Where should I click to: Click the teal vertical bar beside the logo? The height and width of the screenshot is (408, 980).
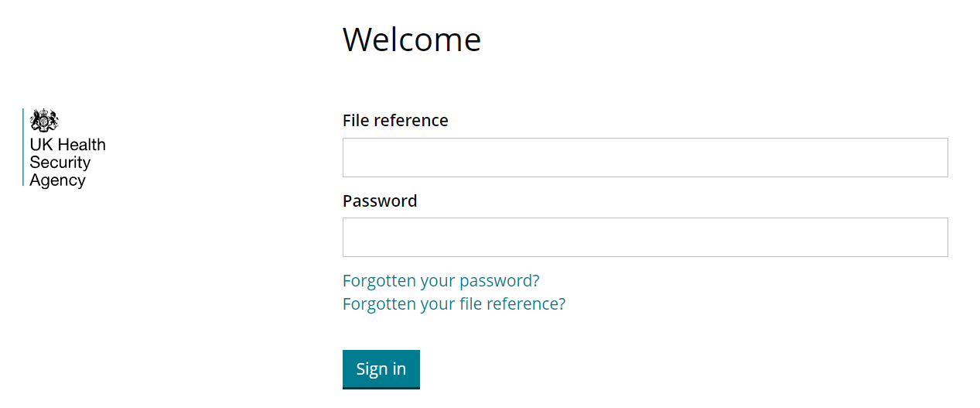pyautogui.click(x=23, y=147)
